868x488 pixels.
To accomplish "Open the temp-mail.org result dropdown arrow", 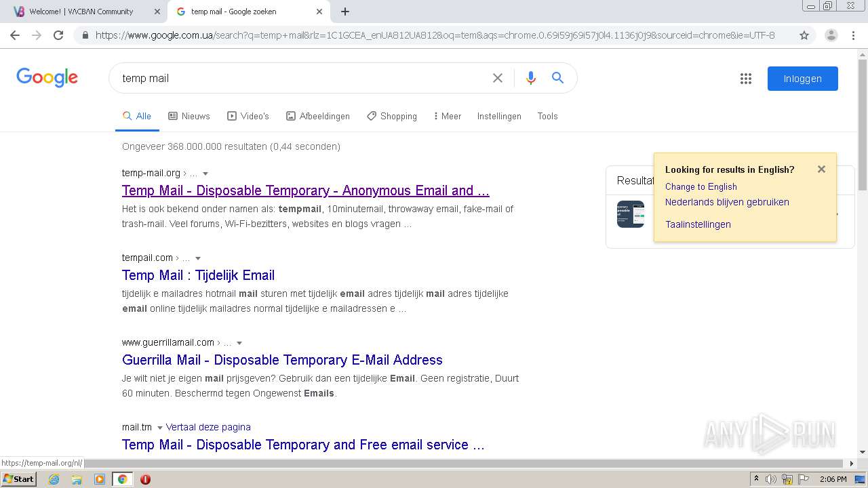I will tap(205, 174).
